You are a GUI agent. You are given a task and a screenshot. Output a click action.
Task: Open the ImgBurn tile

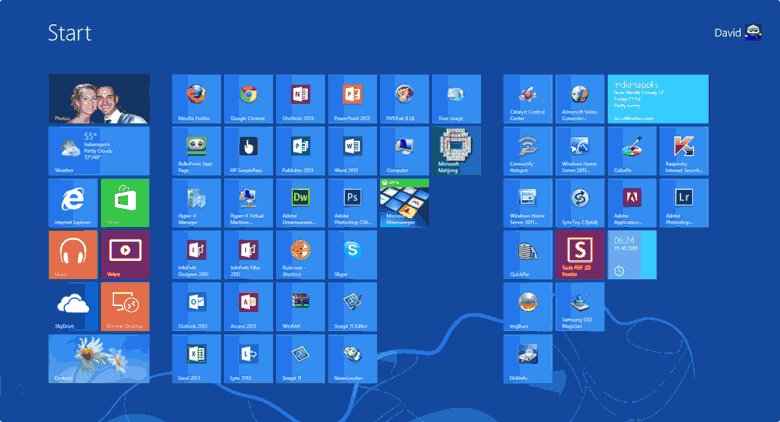coord(527,307)
